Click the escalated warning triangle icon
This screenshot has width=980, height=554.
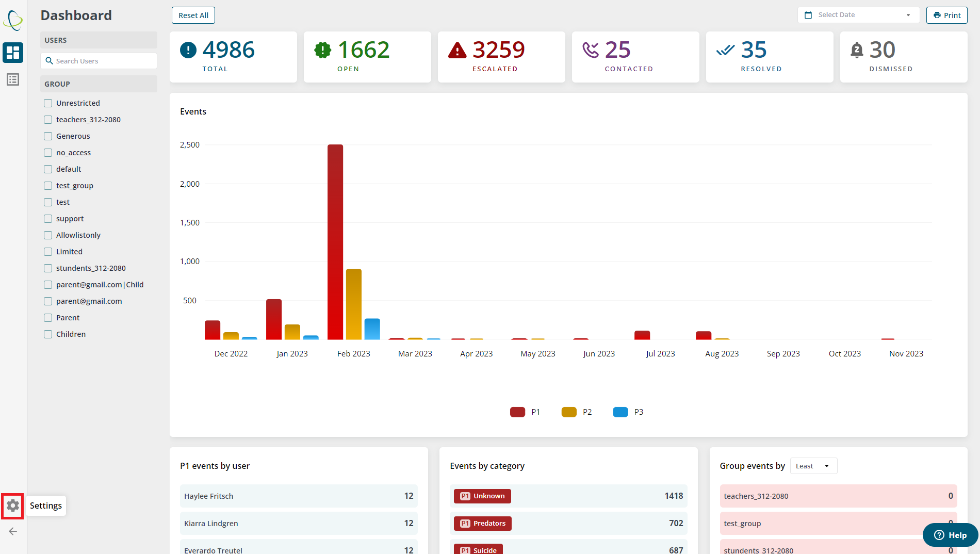tap(457, 50)
